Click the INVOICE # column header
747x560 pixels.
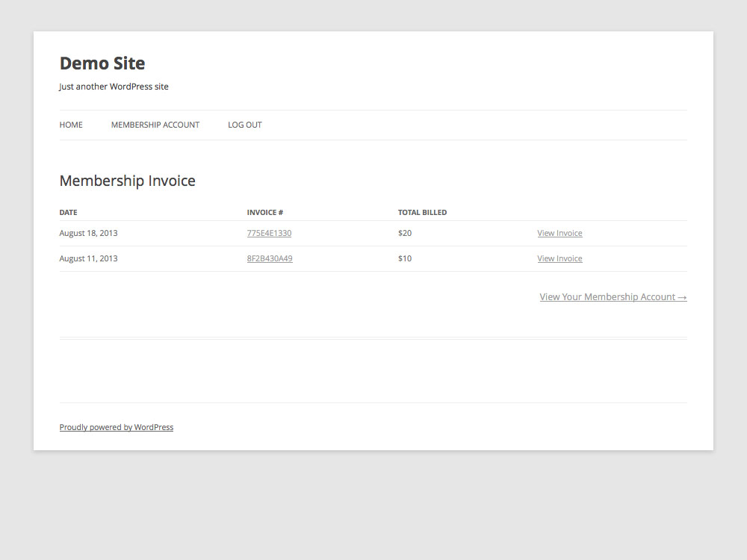(x=265, y=212)
